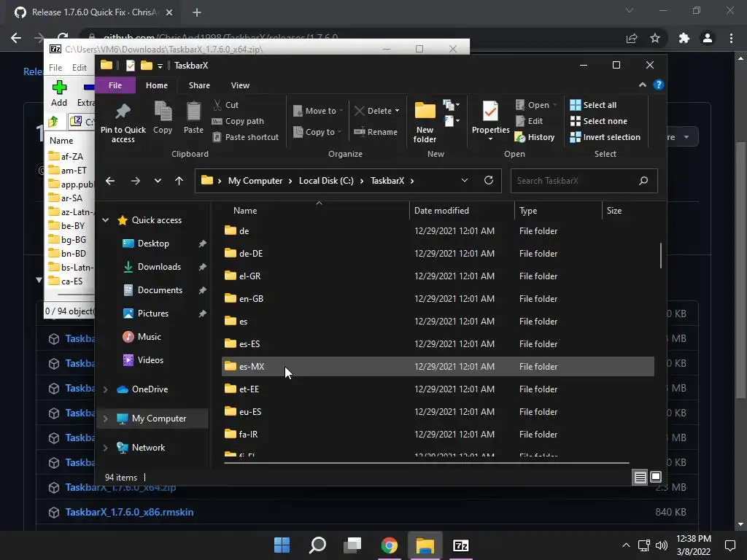Collapse the Quick access tree node
This screenshot has width=747, height=560.
[106, 220]
